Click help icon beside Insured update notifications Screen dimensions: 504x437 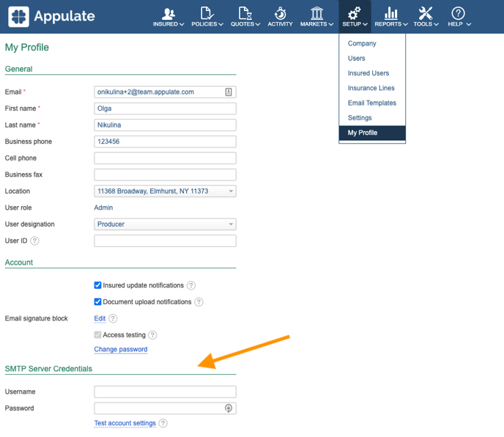[x=191, y=285]
